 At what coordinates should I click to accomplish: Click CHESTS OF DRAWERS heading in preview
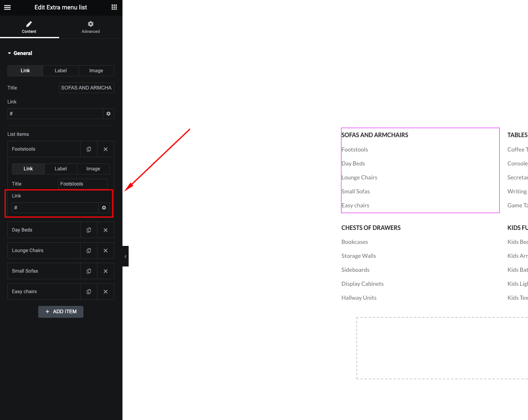point(371,228)
